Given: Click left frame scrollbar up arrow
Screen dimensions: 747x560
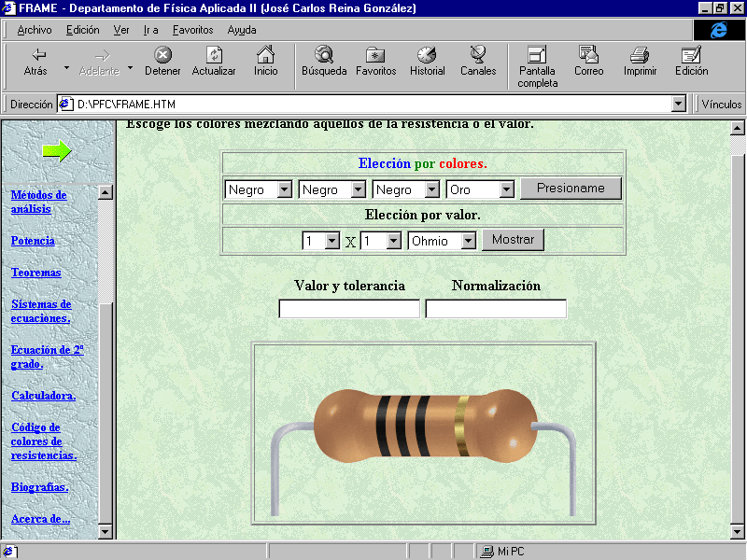Looking at the screenshot, I should pos(105,192).
